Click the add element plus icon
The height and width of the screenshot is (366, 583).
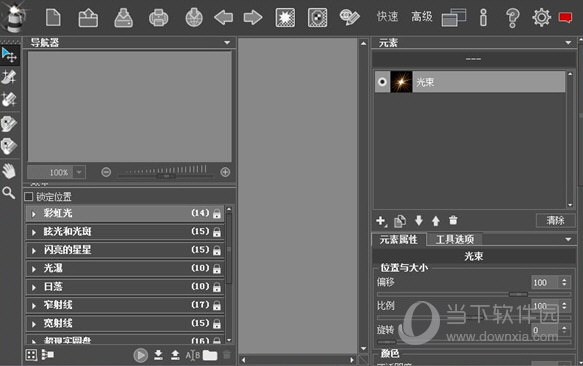tap(381, 221)
